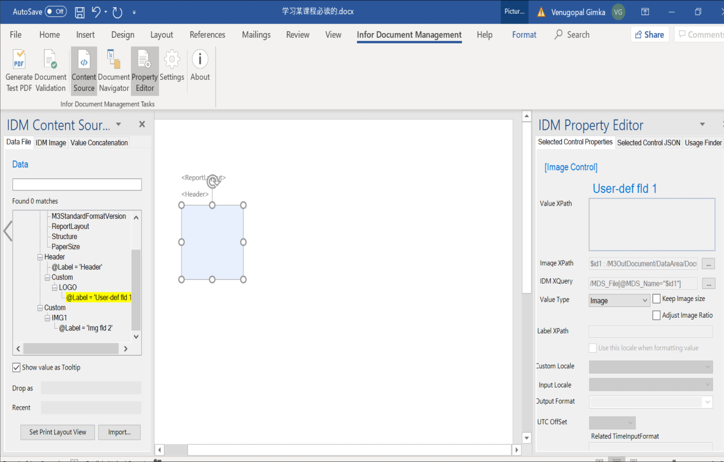The width and height of the screenshot is (724, 462).
Task: Click the data search input field
Action: [x=77, y=185]
